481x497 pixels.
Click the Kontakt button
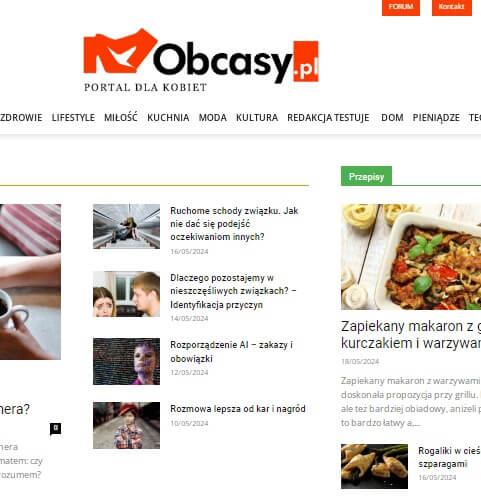point(452,7)
